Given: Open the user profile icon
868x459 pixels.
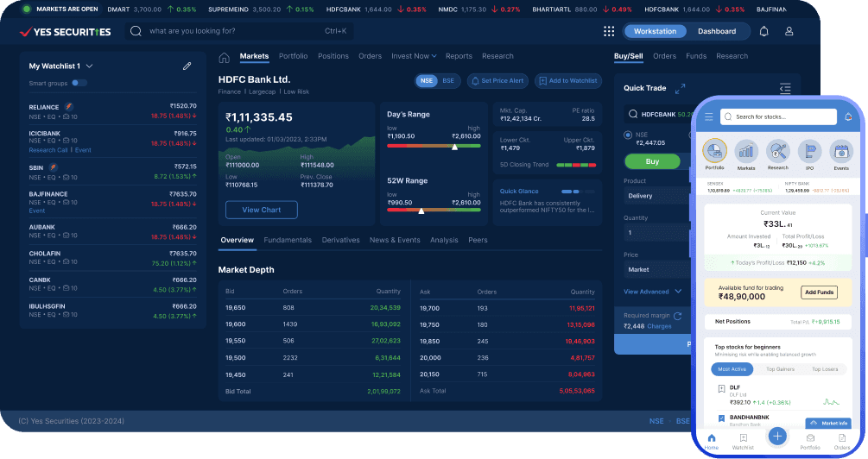Looking at the screenshot, I should 789,31.
